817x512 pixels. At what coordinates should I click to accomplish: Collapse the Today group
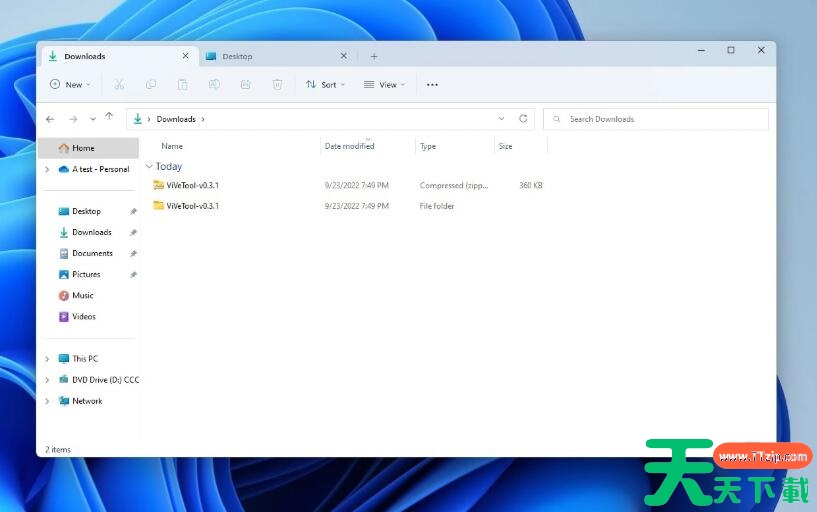(x=149, y=166)
